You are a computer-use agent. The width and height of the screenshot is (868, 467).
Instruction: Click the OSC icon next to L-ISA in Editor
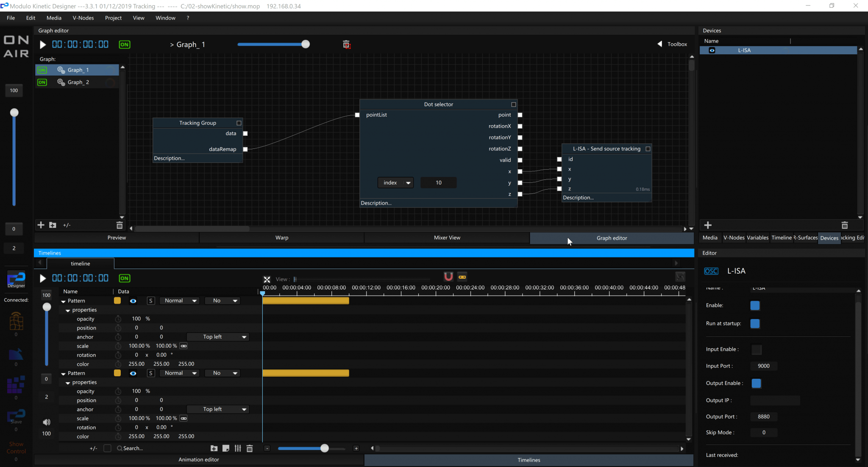pos(711,271)
